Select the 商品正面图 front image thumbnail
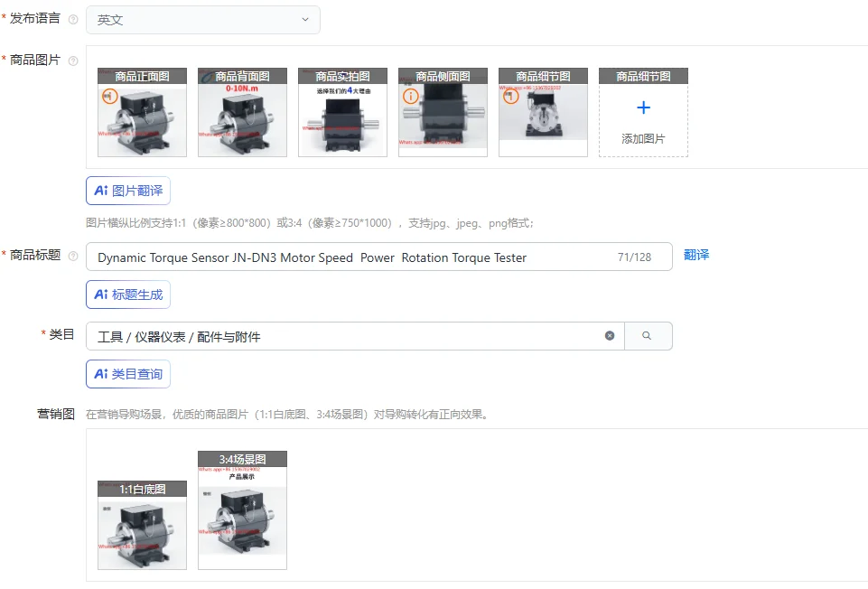Screen dimensions: 868x589 142,110
